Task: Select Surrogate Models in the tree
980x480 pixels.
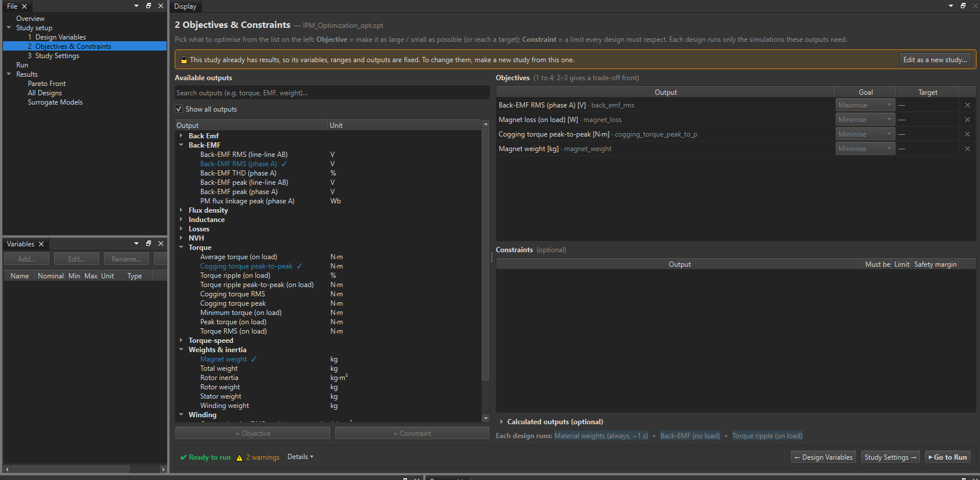Action: pos(55,102)
